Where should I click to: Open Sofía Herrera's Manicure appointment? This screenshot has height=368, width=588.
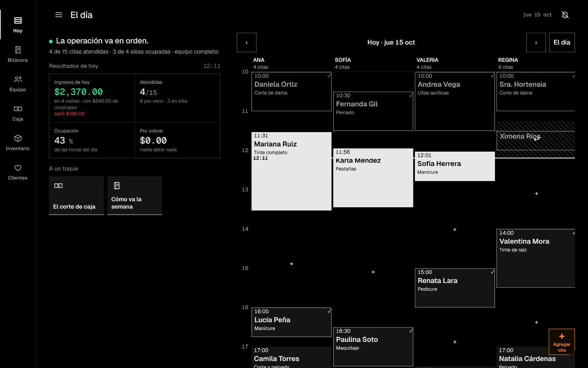pos(455,166)
